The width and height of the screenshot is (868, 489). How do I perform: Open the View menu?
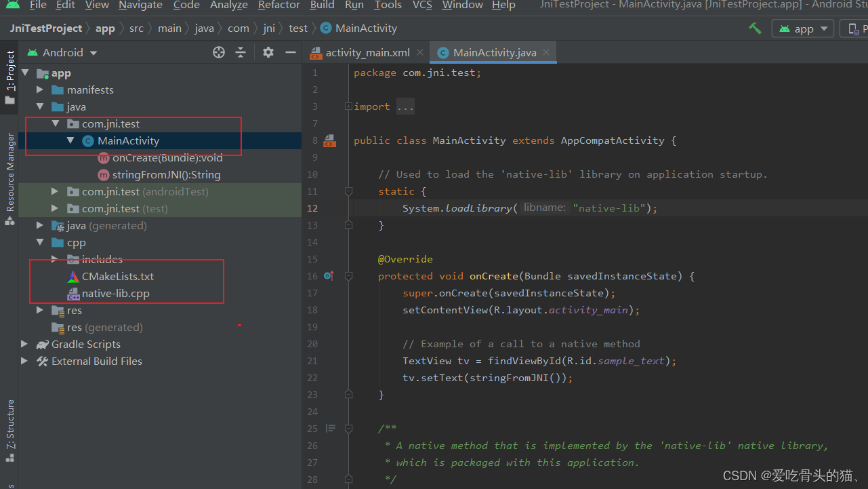pyautogui.click(x=97, y=5)
